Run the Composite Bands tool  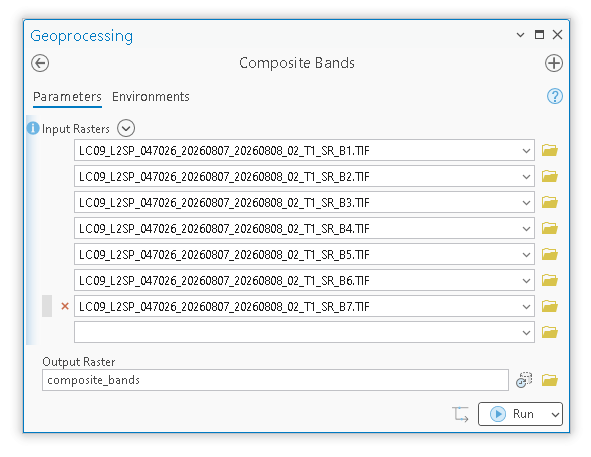pyautogui.click(x=513, y=414)
